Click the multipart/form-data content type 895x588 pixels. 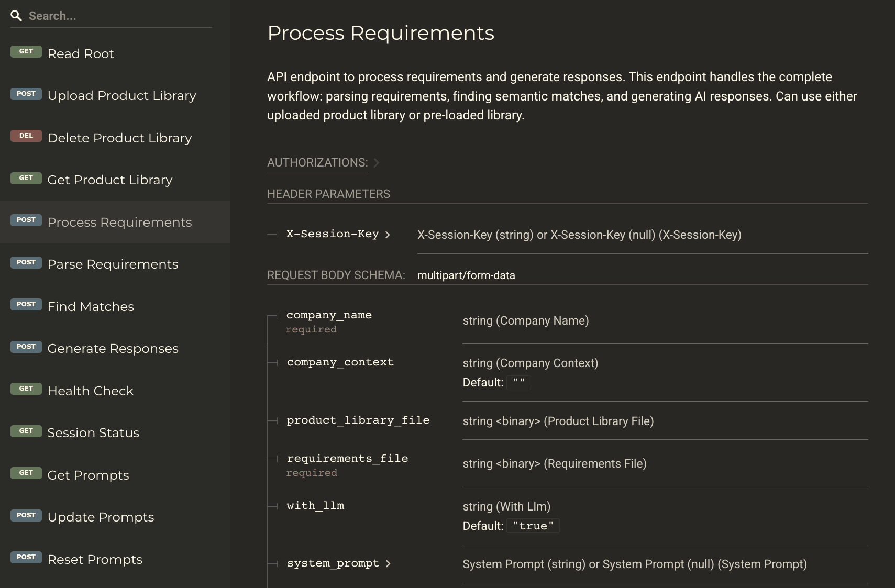(x=466, y=275)
